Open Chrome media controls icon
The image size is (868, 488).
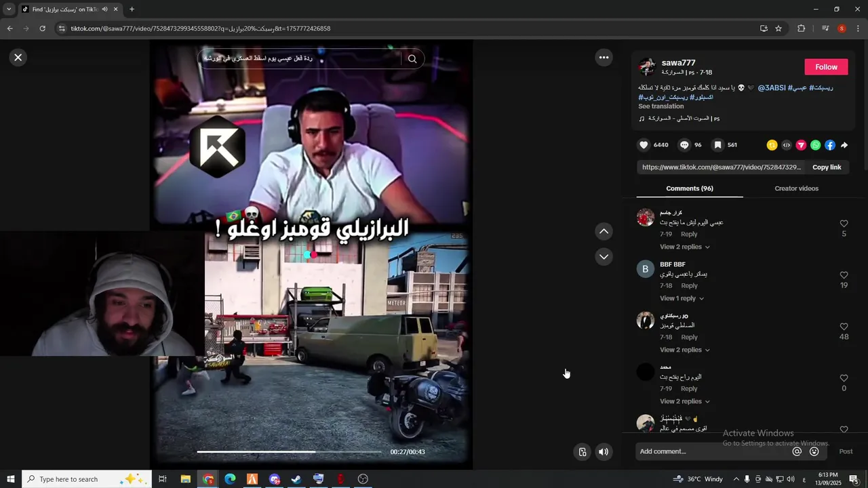[x=825, y=28]
